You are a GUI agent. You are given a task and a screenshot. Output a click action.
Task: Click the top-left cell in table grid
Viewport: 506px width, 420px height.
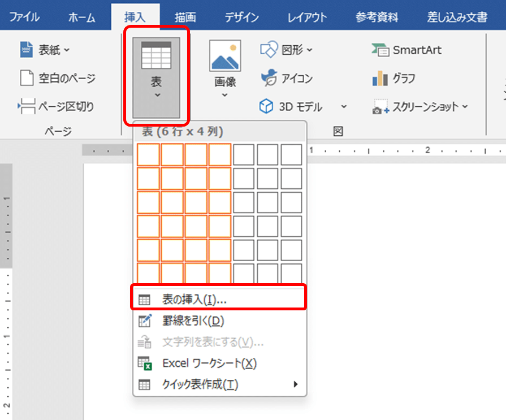tap(148, 155)
